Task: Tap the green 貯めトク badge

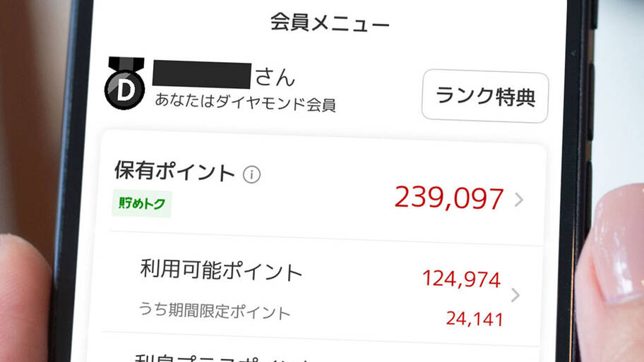Action: click(x=142, y=203)
